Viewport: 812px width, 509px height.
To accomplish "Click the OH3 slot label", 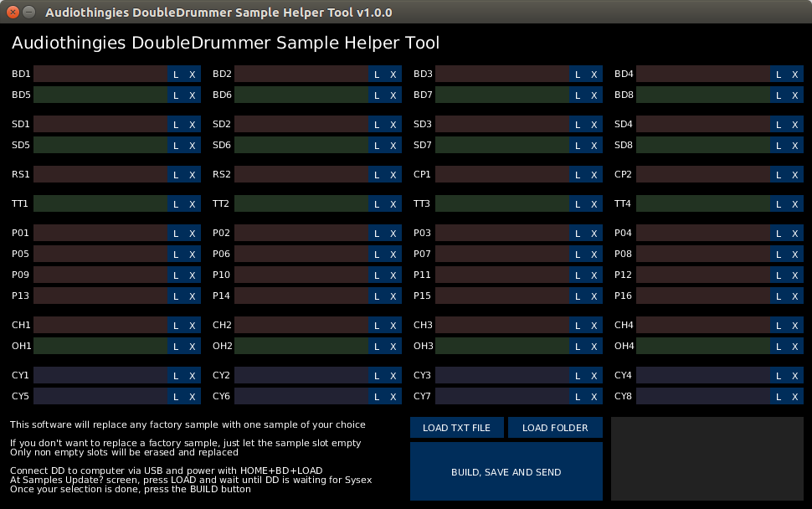I will (423, 346).
